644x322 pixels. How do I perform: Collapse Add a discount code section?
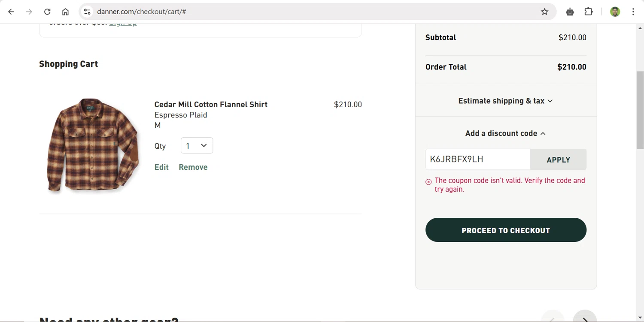[506, 133]
